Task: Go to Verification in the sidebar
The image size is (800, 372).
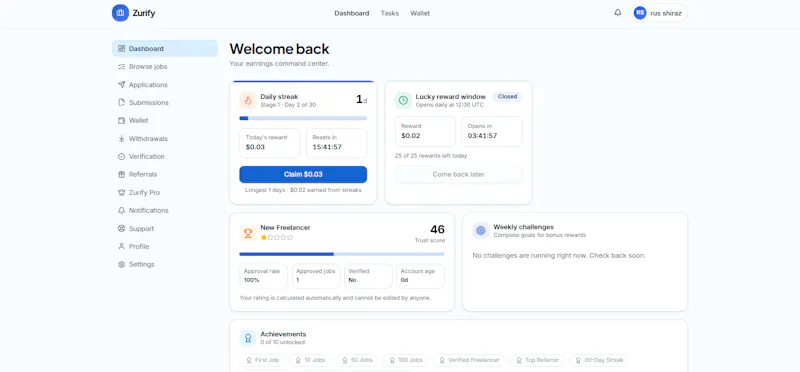Action: pyautogui.click(x=165, y=157)
